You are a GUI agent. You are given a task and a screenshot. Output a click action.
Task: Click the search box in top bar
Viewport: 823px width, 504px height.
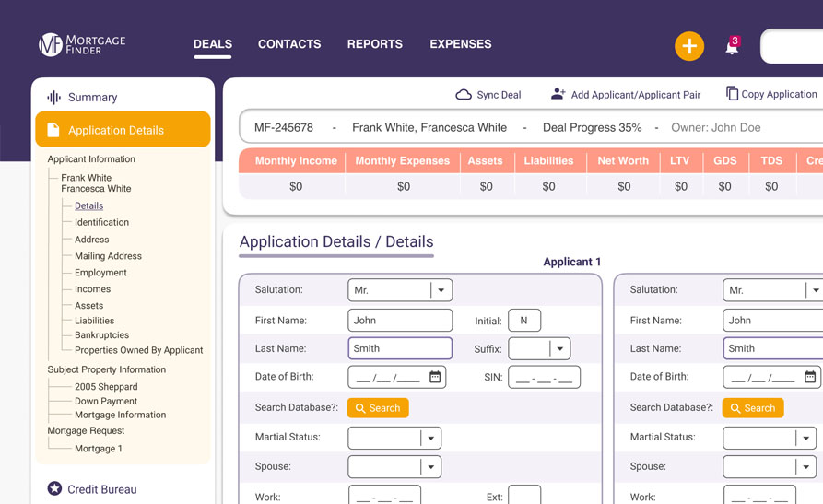pyautogui.click(x=792, y=46)
